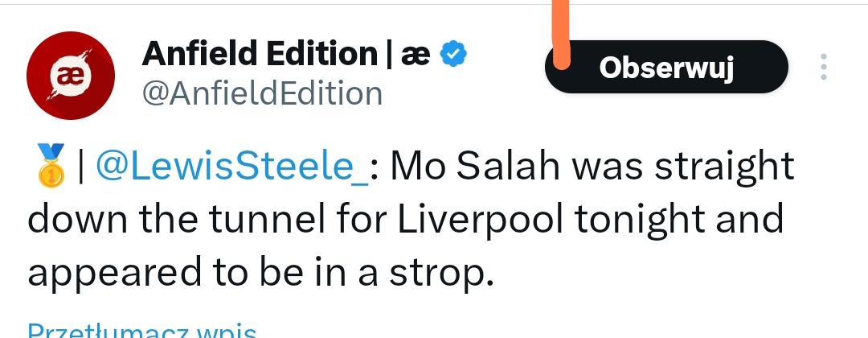Click the Anfield Edition display name

click(259, 55)
